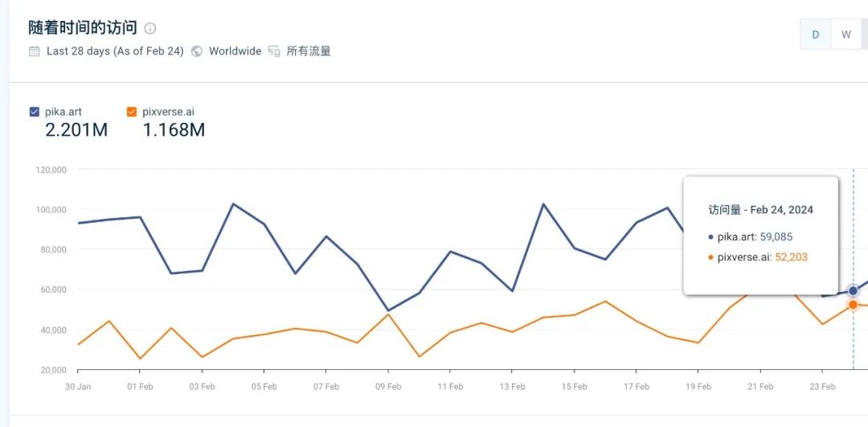Switch to the D daily granularity tab

click(x=816, y=34)
